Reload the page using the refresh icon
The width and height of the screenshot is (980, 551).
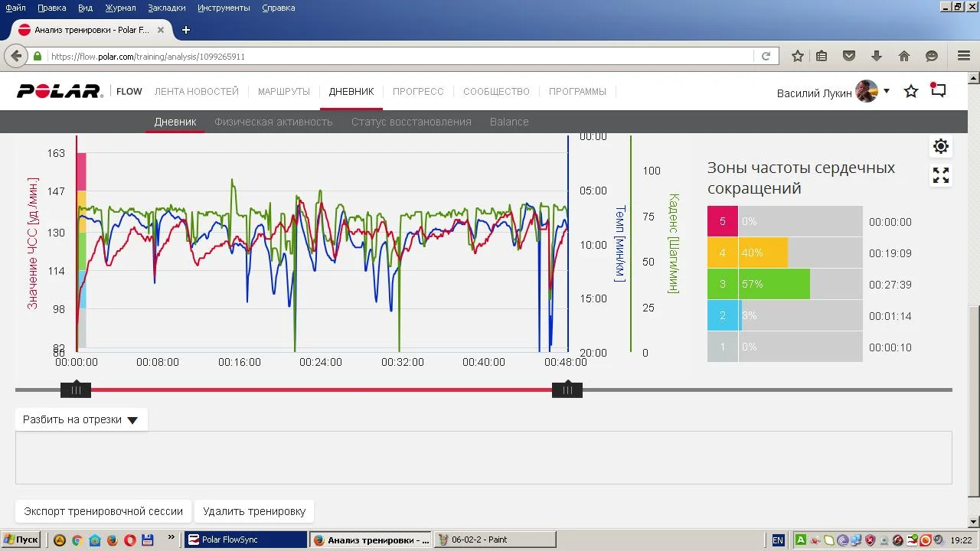click(x=766, y=56)
